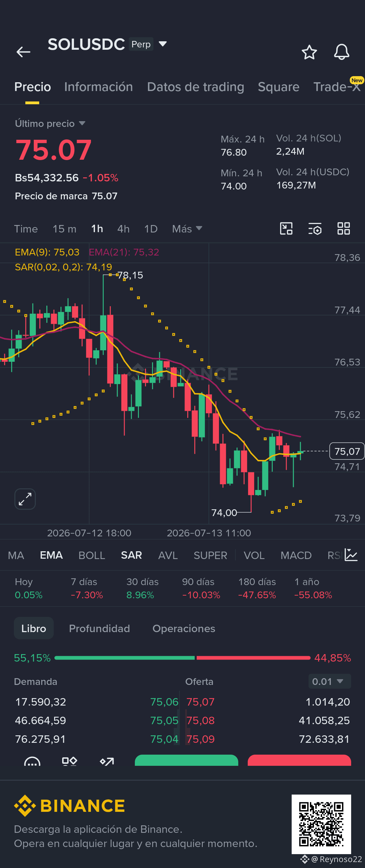The height and width of the screenshot is (868, 365).
Task: Toggle the SAR indicator
Action: tap(131, 555)
